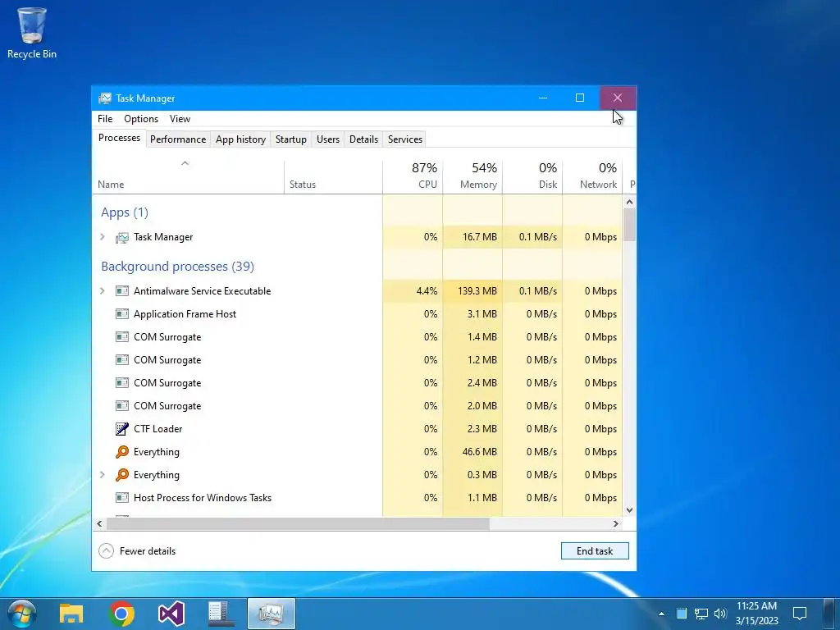Click the Task Manager process icon
840x630 pixels.
click(122, 237)
